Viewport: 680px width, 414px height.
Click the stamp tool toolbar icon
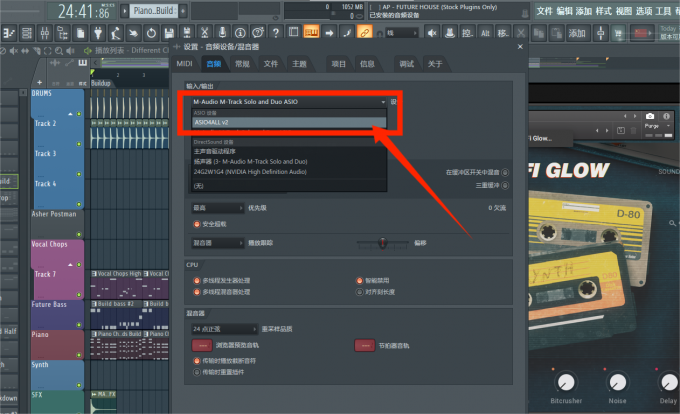(x=450, y=33)
